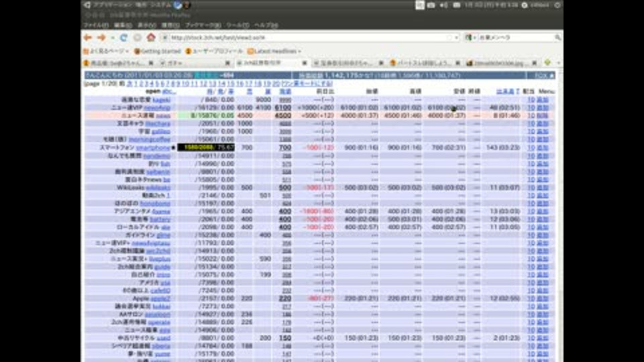Open the search engine selector dropdown
This screenshot has height=362, width=644.
coord(470,38)
